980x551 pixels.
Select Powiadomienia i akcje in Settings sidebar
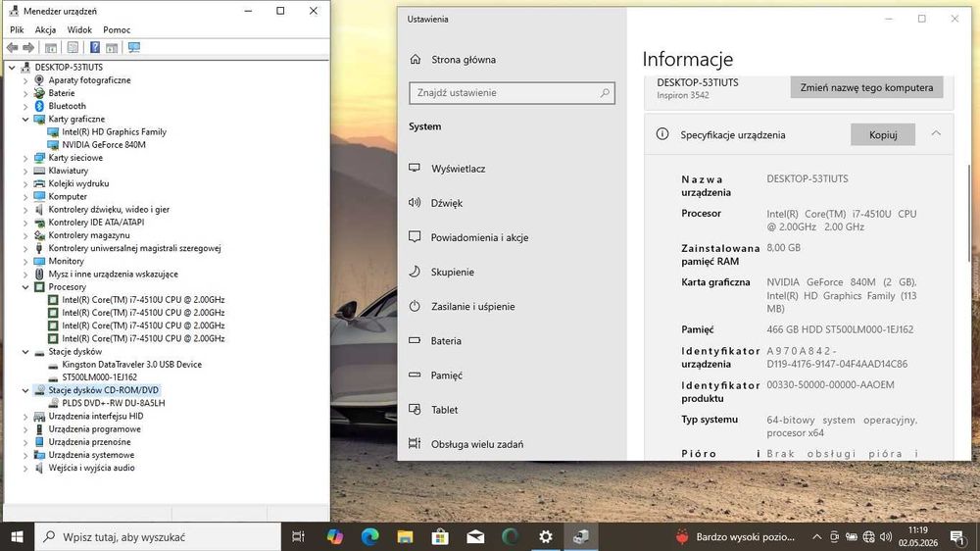pos(479,237)
